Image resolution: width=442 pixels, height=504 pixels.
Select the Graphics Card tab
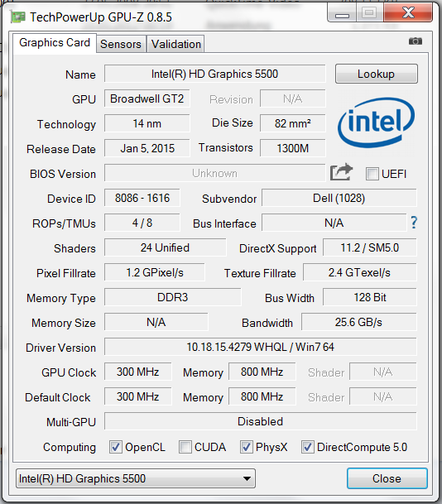pos(55,43)
